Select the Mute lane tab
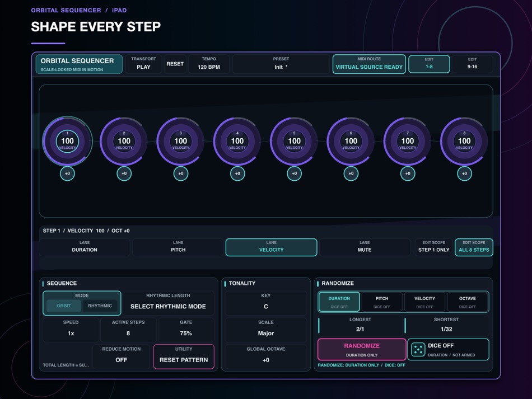532x399 pixels. tap(365, 247)
